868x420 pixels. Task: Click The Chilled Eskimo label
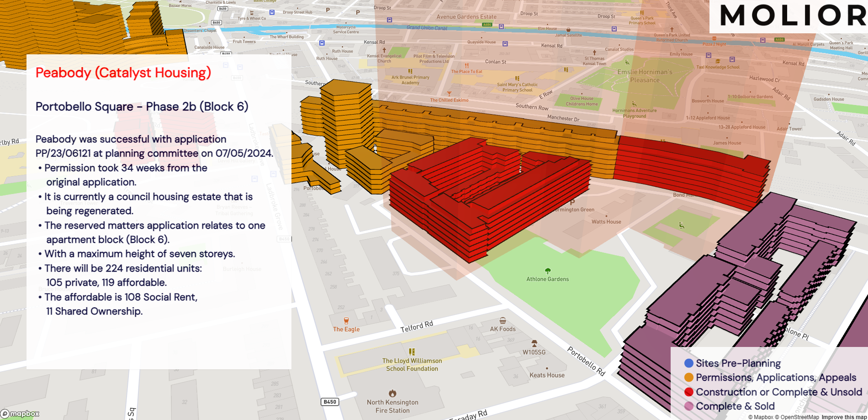point(449,100)
